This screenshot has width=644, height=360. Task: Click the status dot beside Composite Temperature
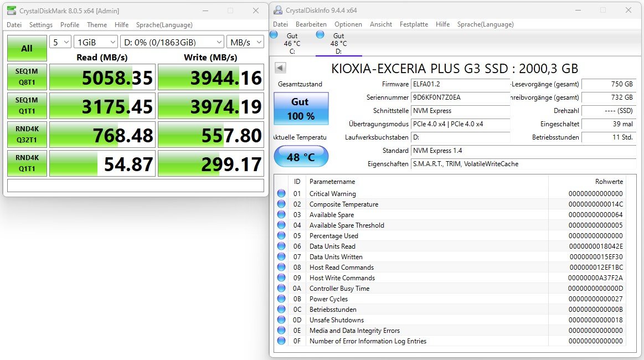point(282,204)
